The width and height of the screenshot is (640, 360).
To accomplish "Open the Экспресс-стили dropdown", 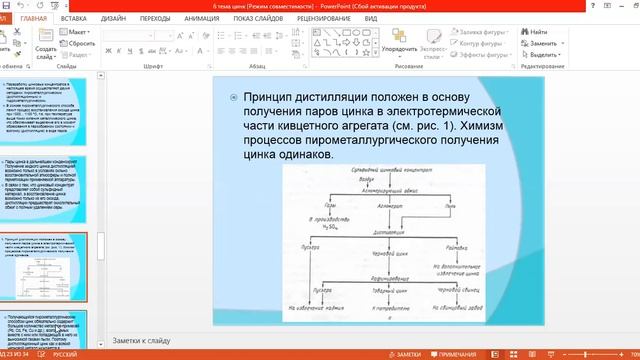I will 433,44.
